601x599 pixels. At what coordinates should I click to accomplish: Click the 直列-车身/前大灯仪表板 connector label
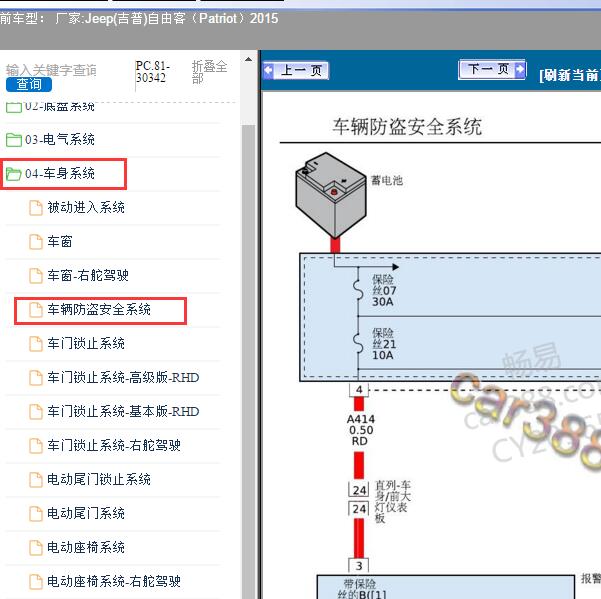click(392, 502)
